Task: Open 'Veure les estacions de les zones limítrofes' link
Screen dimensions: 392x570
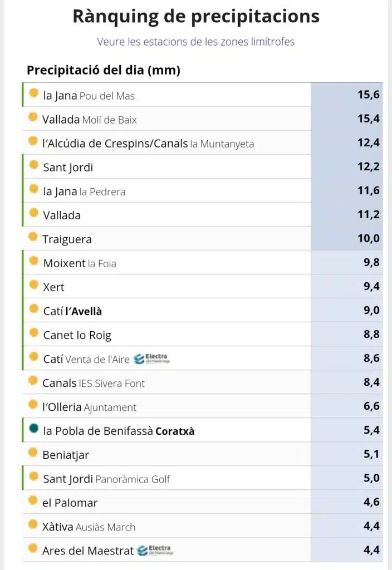Action: (x=195, y=42)
